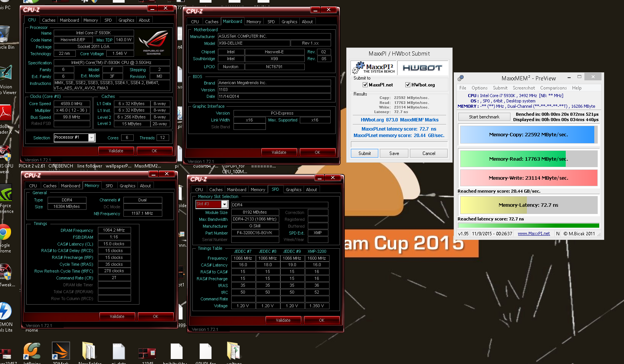The width and height of the screenshot is (624, 364).
Task: Click the Core Voltage 1.546 V value
Action: point(120,54)
